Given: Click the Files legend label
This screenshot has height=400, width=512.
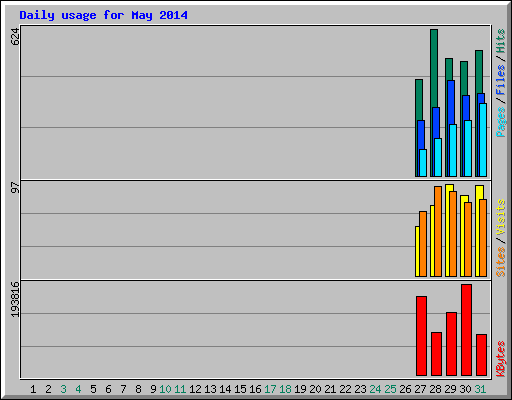Looking at the screenshot, I should click(500, 79).
